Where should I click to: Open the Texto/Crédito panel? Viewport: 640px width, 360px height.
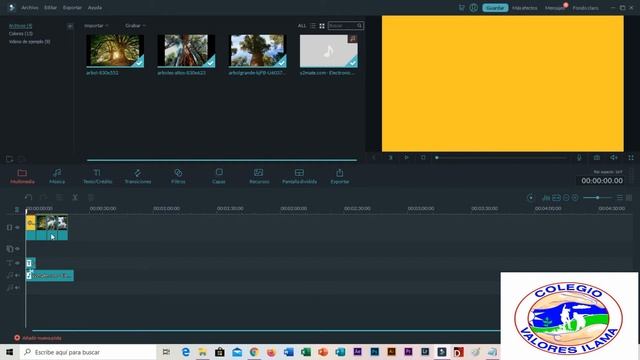97,176
